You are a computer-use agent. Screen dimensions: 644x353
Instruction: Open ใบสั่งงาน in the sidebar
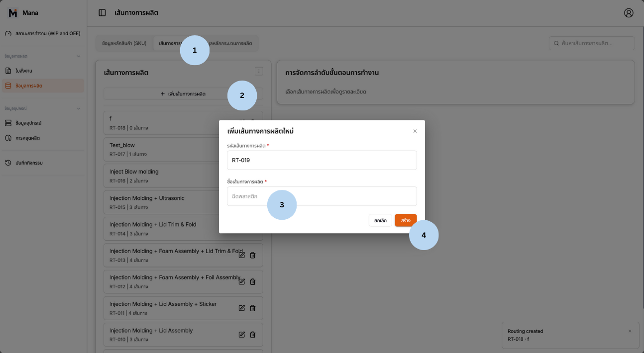click(x=24, y=71)
